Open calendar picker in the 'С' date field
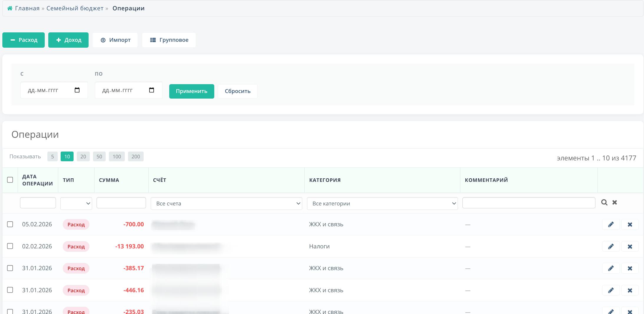Image resolution: width=644 pixels, height=314 pixels. pos(77,90)
